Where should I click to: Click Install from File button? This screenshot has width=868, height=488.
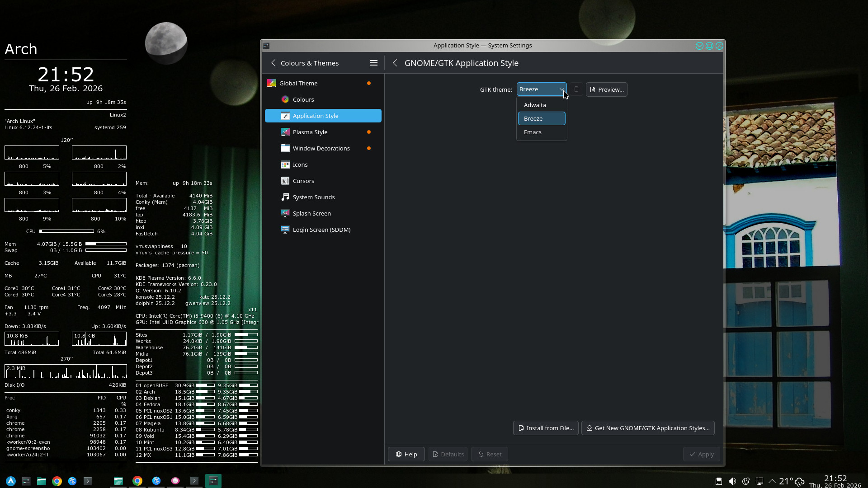(x=546, y=428)
